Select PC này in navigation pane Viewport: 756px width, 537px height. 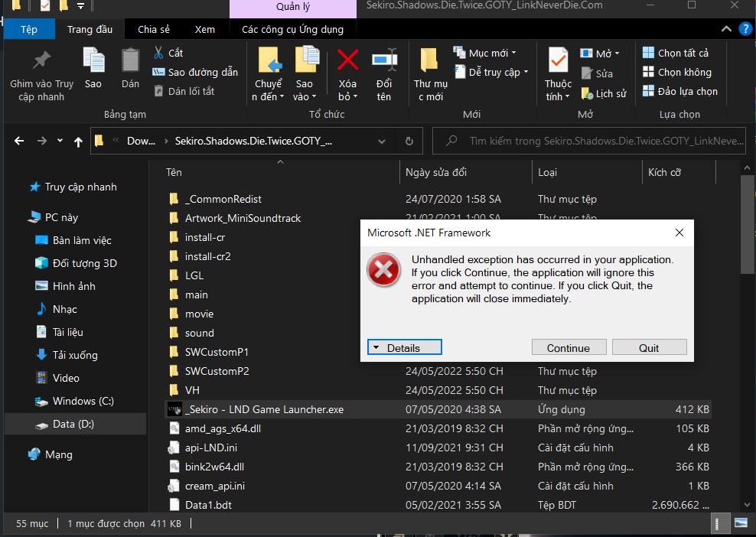pyautogui.click(x=53, y=217)
